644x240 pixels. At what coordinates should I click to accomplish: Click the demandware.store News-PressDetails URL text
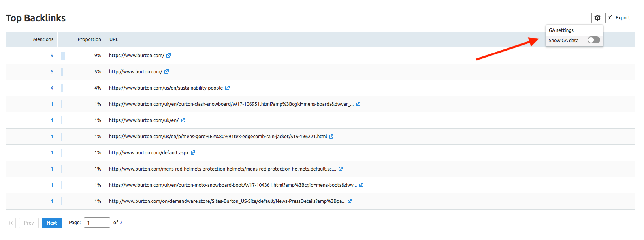[227, 201]
